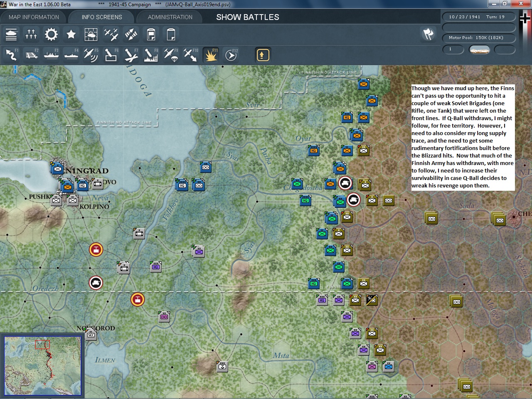Select the unit counter on Leningrad city
Image resolution: width=532 pixels, height=399 pixels.
point(57,168)
